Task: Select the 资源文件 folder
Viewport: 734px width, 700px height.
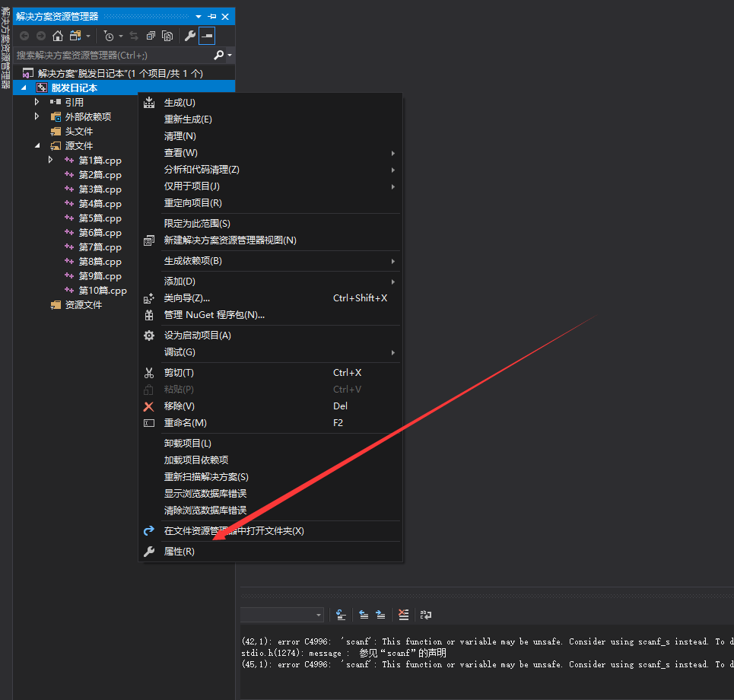Action: (84, 305)
